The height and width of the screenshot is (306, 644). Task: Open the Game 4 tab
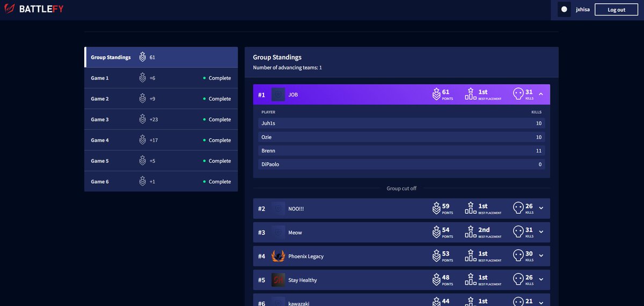tap(161, 140)
